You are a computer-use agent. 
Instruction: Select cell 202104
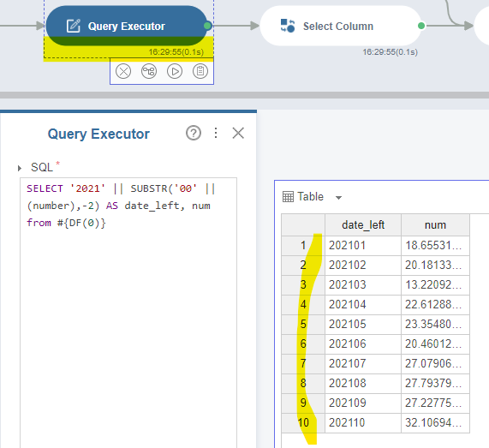pyautogui.click(x=363, y=304)
